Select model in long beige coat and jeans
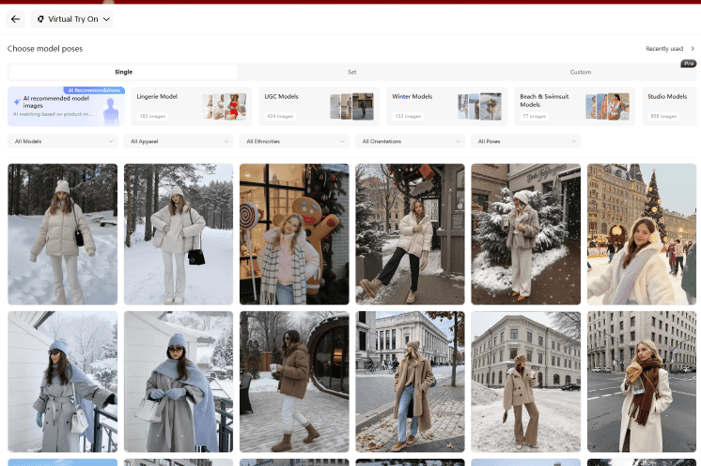 (x=410, y=382)
